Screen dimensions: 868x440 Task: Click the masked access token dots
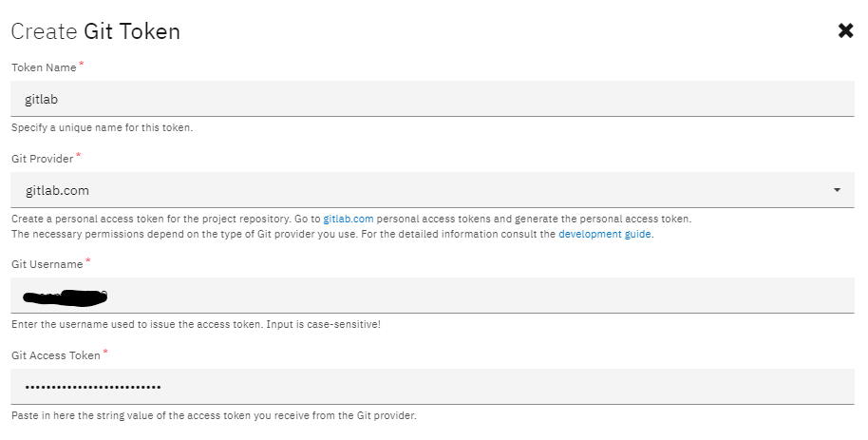[93, 387]
